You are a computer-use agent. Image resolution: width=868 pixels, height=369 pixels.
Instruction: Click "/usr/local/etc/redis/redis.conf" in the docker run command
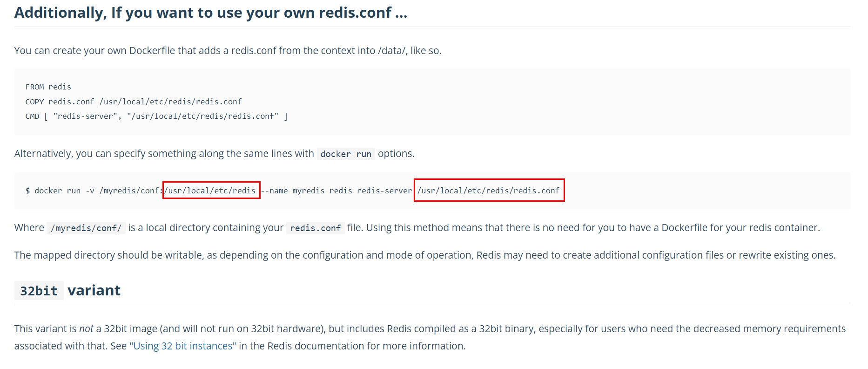point(488,191)
